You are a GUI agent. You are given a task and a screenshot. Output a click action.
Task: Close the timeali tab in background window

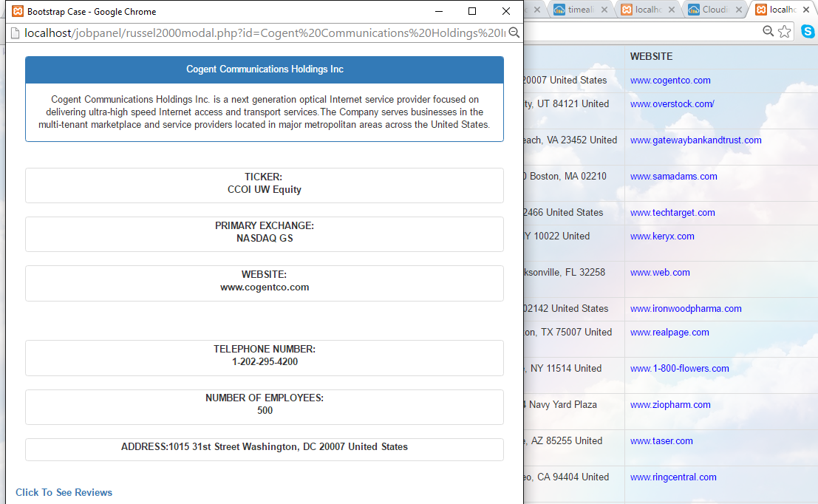[x=604, y=10]
